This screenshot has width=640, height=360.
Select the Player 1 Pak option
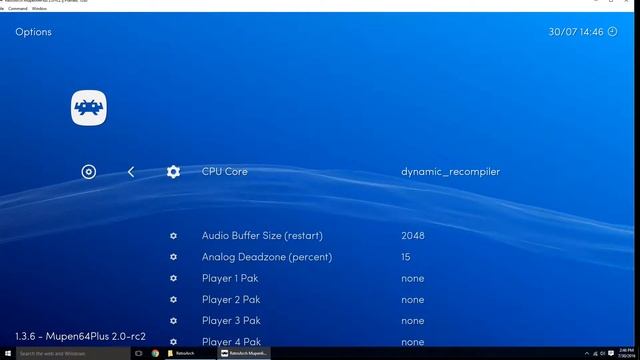(x=230, y=278)
